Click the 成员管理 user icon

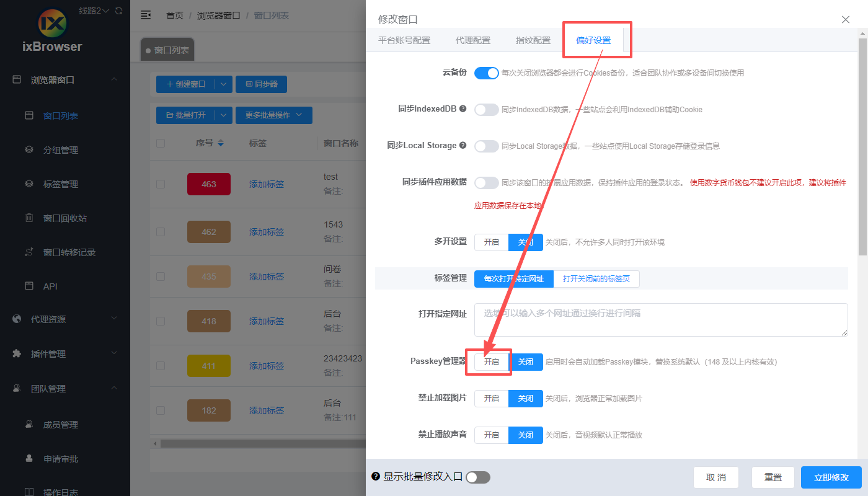(x=29, y=424)
